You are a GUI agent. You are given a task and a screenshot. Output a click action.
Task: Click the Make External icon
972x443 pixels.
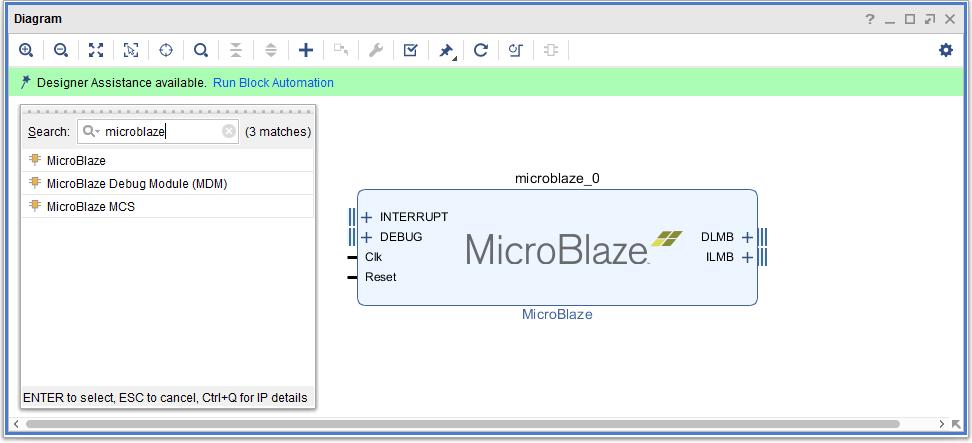(x=340, y=50)
